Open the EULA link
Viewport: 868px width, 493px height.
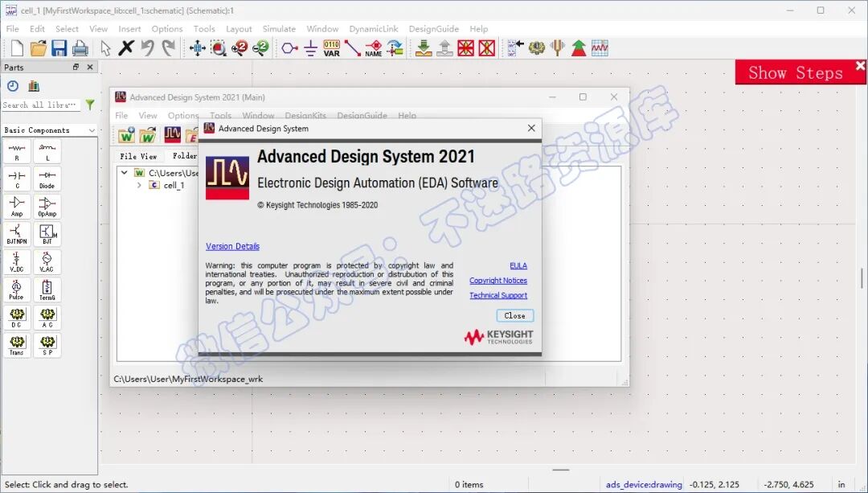(x=518, y=266)
